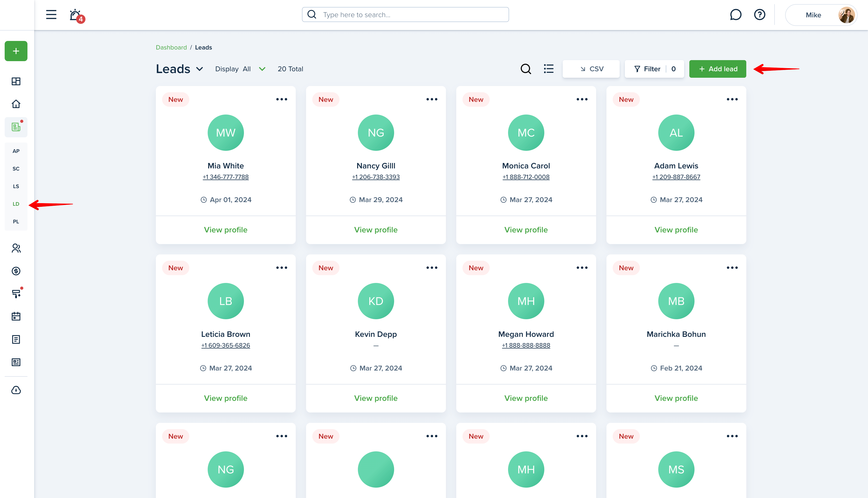The image size is (868, 498).
Task: View profile of Leticia Brown
Action: click(x=226, y=398)
